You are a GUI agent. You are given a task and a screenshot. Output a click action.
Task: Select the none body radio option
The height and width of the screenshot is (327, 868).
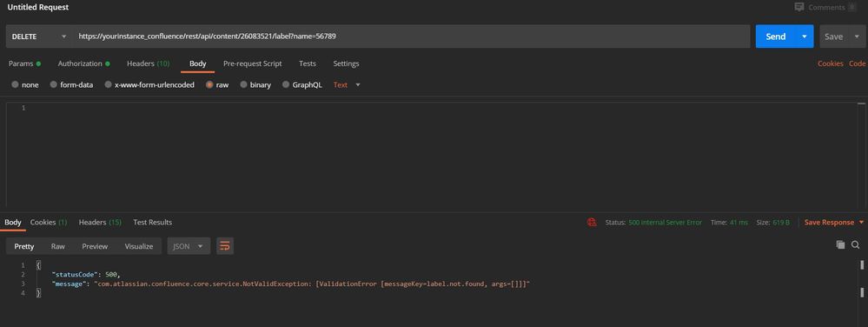[15, 85]
